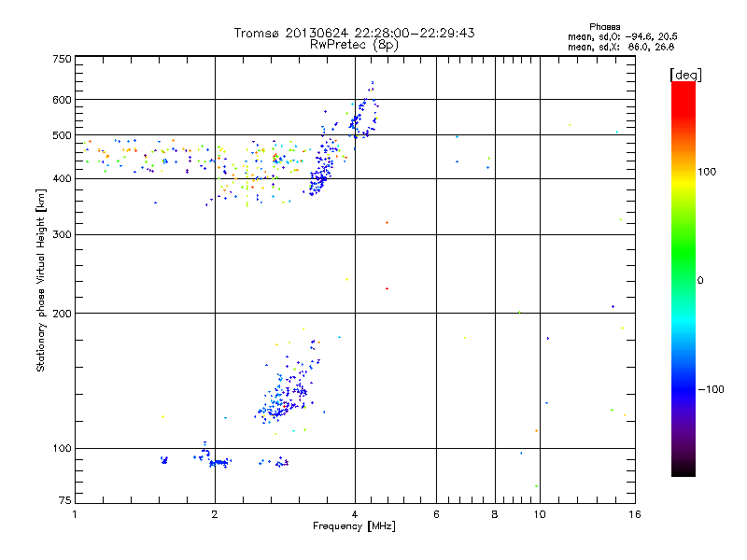Screen dimensions: 747x560
Task: Click the black bottom of the colorbar
Action: 684,469
